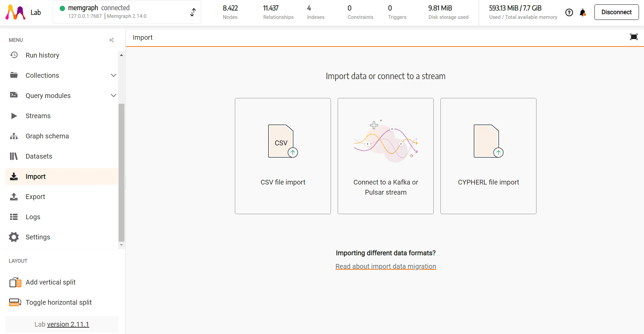Collapse the sidebar menu with arrow icon
The width and height of the screenshot is (644, 334).
112,40
